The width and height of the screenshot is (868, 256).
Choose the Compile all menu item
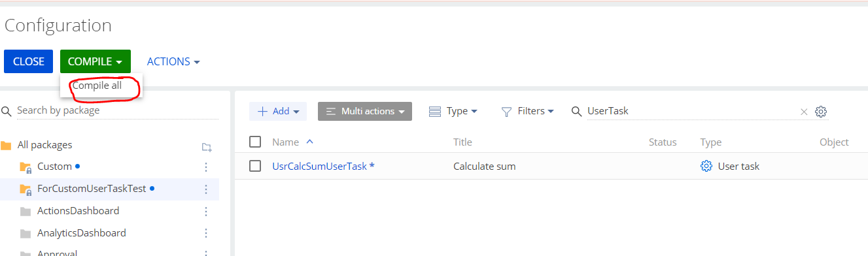point(97,86)
